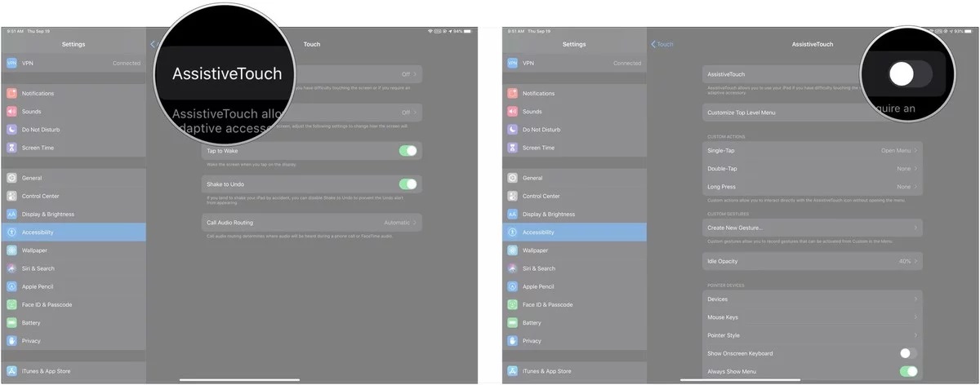Tap the Wallpaper icon in the Touch screen's sidebar

coord(12,250)
